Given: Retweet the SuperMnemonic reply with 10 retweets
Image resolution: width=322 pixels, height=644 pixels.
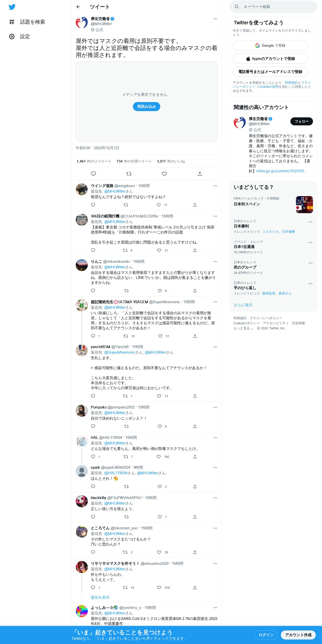Looking at the screenshot, I should (x=126, y=336).
